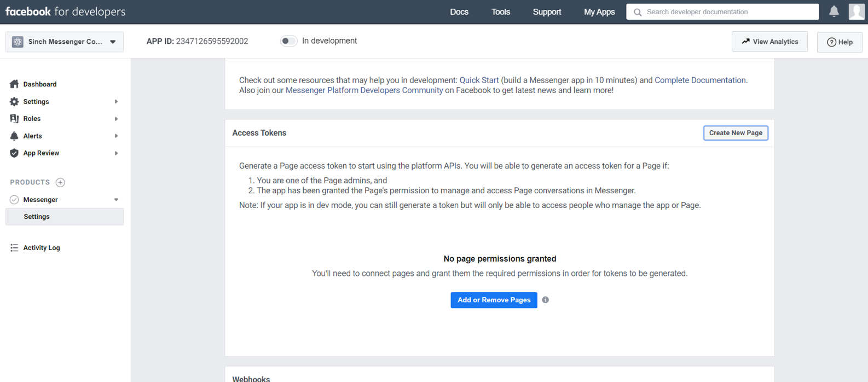The width and height of the screenshot is (868, 382).
Task: Expand the App Review submenu arrow
Action: tap(116, 153)
